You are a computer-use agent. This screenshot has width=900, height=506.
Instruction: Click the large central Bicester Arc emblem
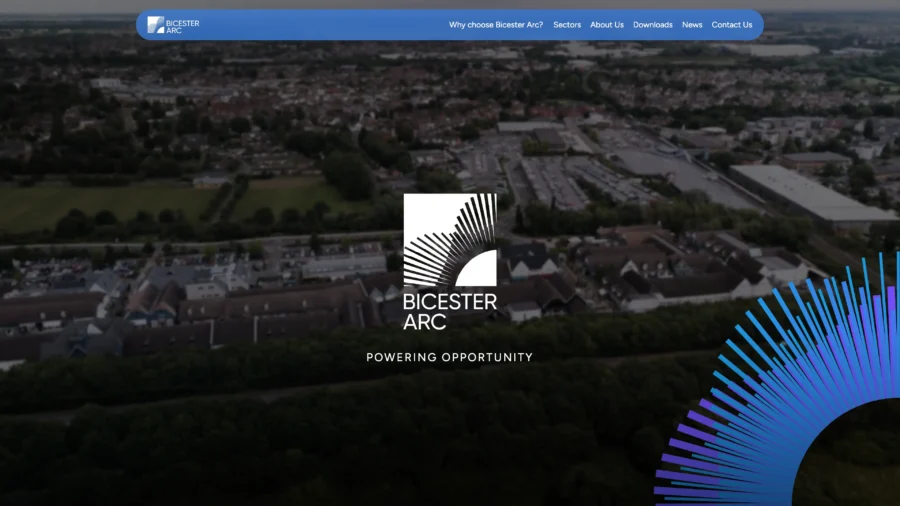450,240
